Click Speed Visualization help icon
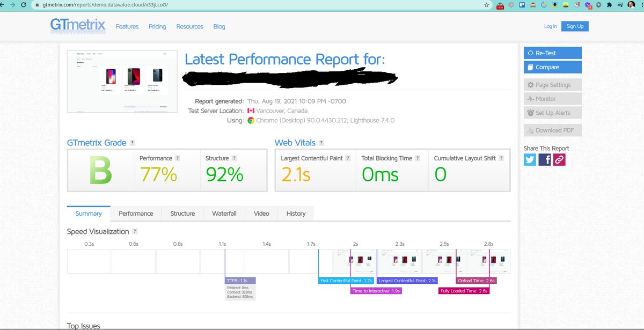Viewport: 644px width, 330px height. click(x=135, y=231)
